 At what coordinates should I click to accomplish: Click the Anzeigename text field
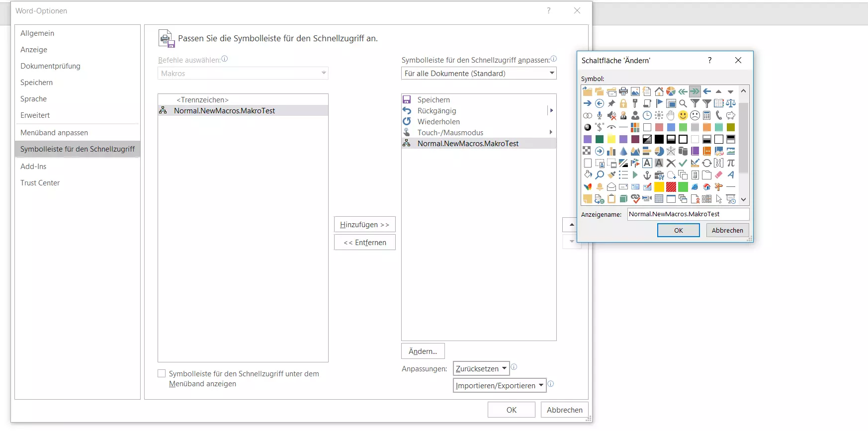(x=688, y=214)
